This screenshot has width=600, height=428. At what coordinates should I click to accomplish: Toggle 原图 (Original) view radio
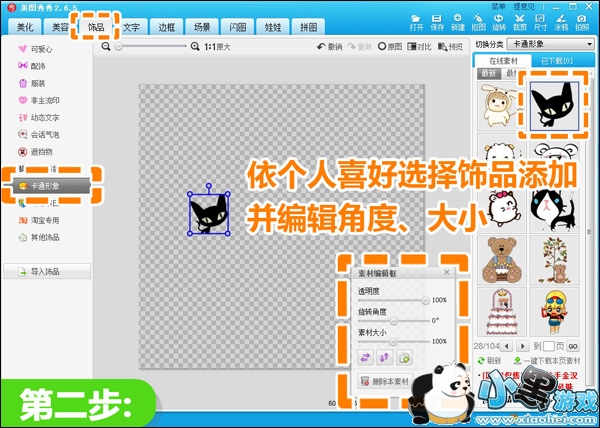382,47
